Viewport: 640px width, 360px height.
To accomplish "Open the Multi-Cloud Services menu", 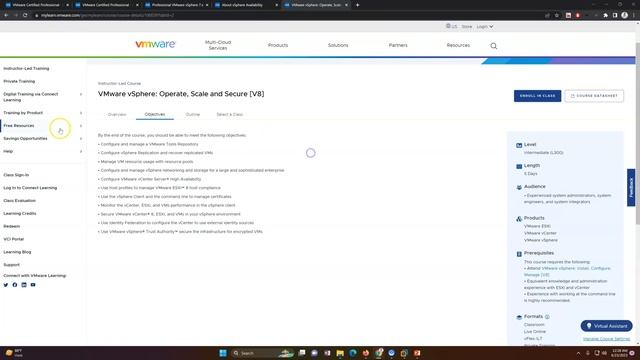I will pos(218,45).
